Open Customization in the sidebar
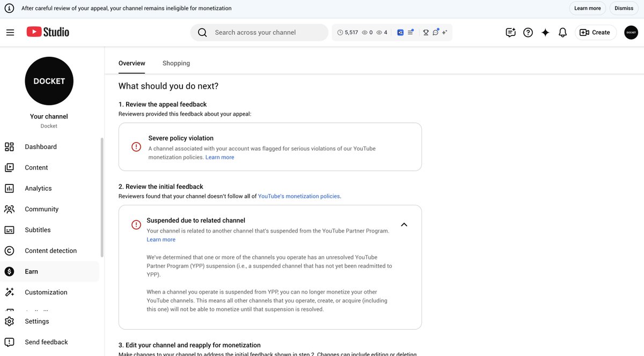The height and width of the screenshot is (356, 644). click(x=50, y=292)
